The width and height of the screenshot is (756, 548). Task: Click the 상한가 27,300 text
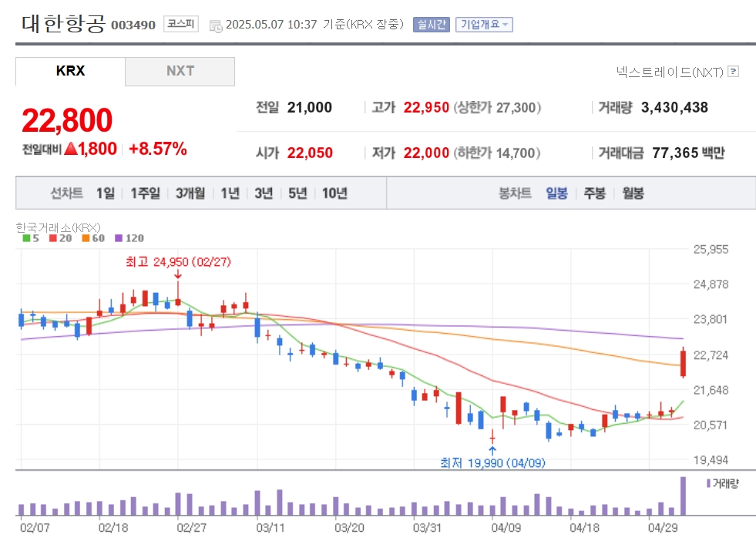(x=497, y=107)
